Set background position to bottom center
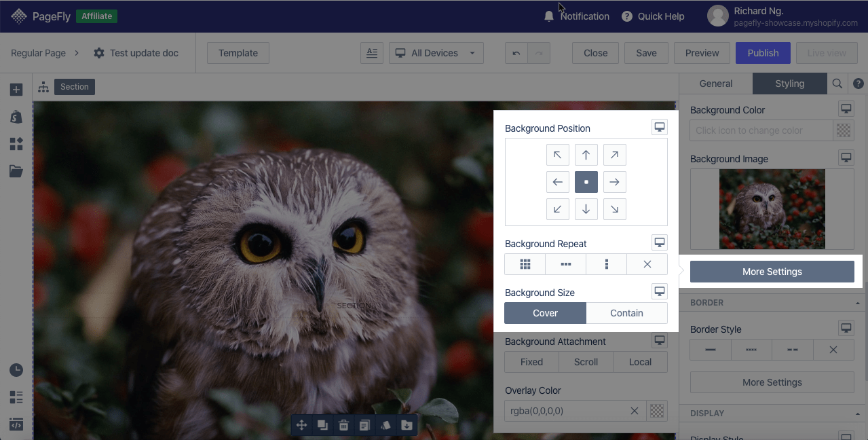The width and height of the screenshot is (868, 440). 586,209
